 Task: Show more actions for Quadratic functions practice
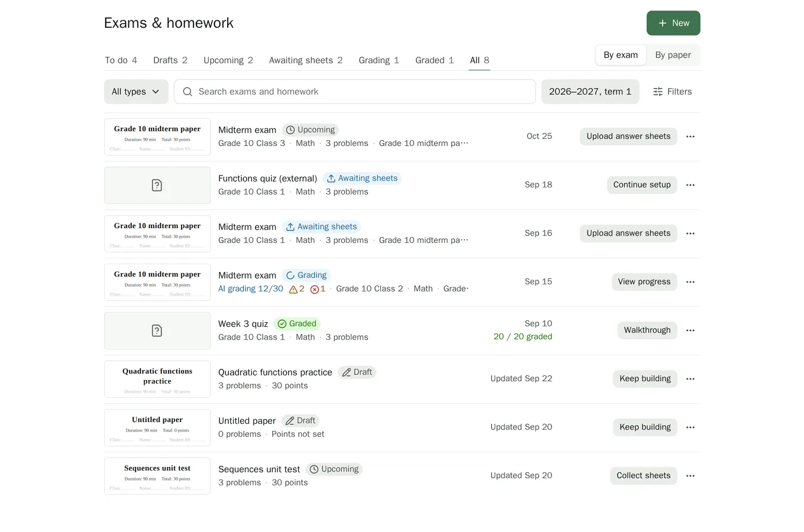pyautogui.click(x=690, y=379)
